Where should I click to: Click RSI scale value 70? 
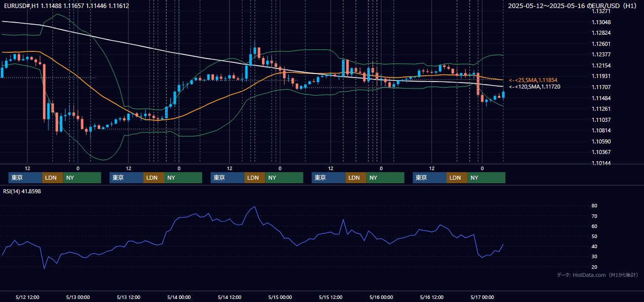pyautogui.click(x=595, y=216)
